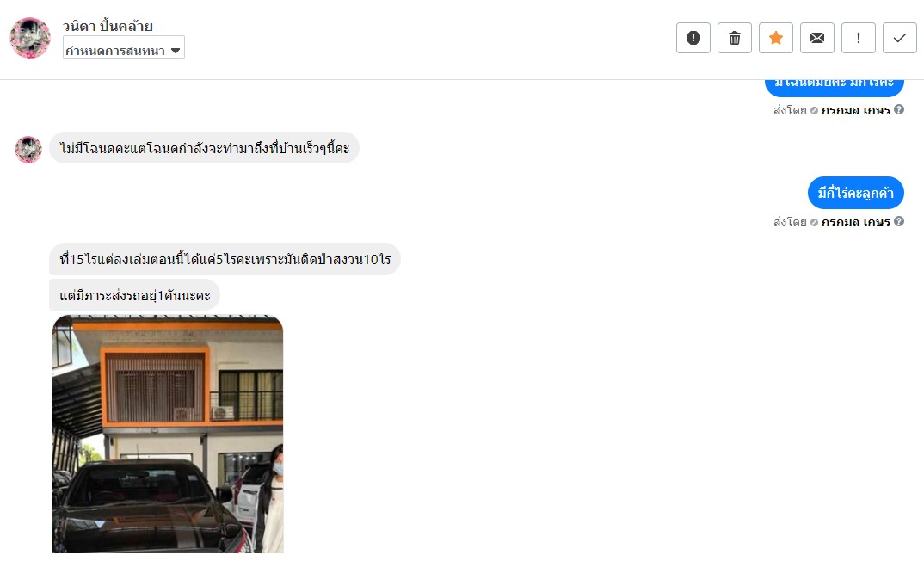
Task: Select the message starting with ที่15ไร
Action: 225,259
